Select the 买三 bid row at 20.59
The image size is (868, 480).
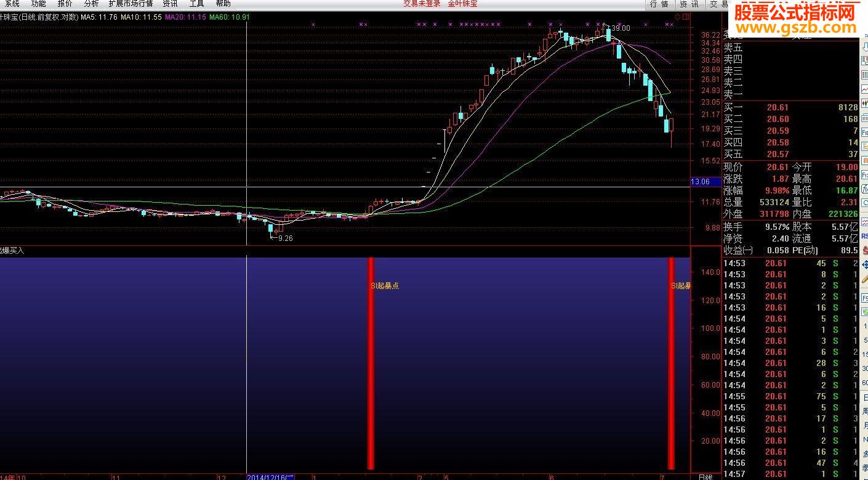pos(790,131)
